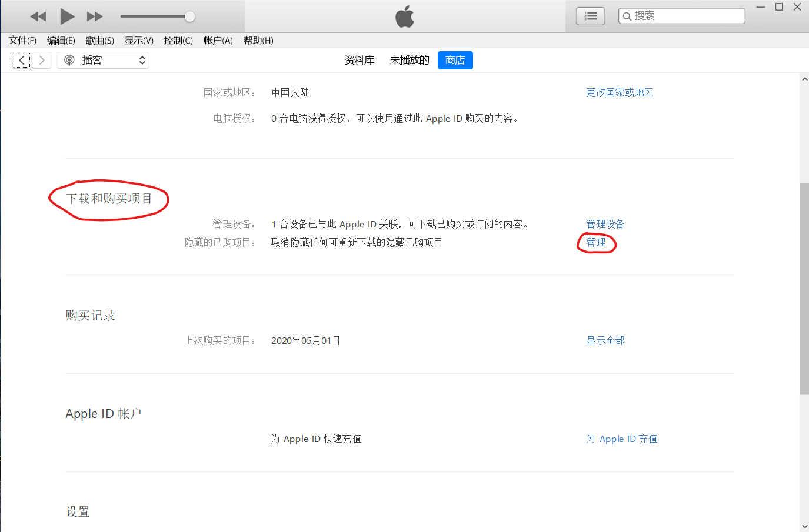This screenshot has width=809, height=532.
Task: Click the 更改国家或地区 link
Action: point(620,92)
